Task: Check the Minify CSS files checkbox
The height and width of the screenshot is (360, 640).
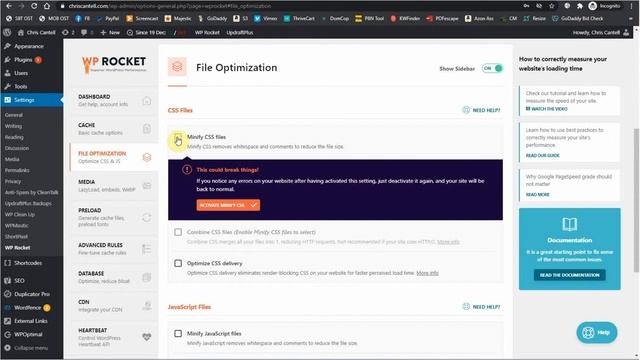Action: click(178, 137)
